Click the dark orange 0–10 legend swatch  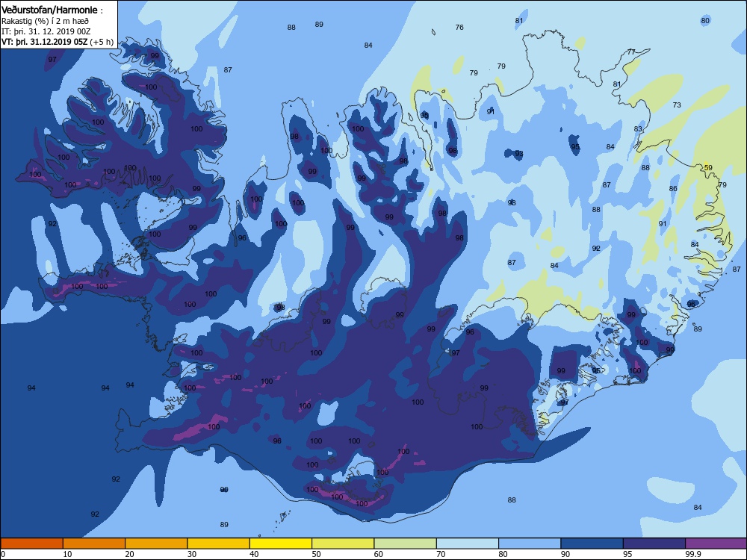coord(32,544)
